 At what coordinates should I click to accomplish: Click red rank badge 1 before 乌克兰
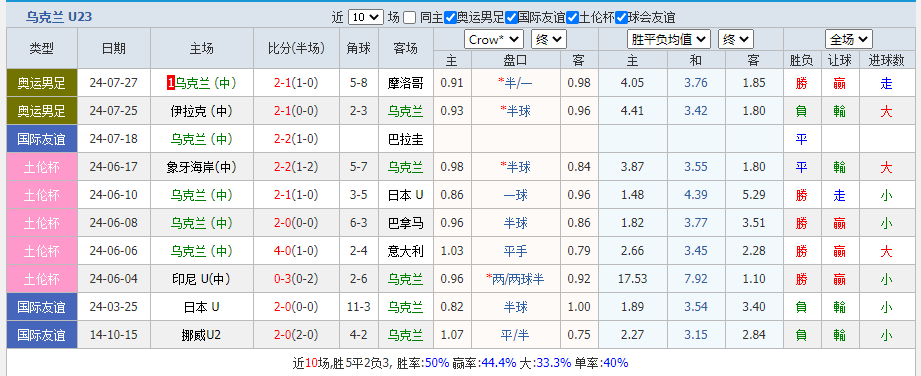click(x=170, y=83)
